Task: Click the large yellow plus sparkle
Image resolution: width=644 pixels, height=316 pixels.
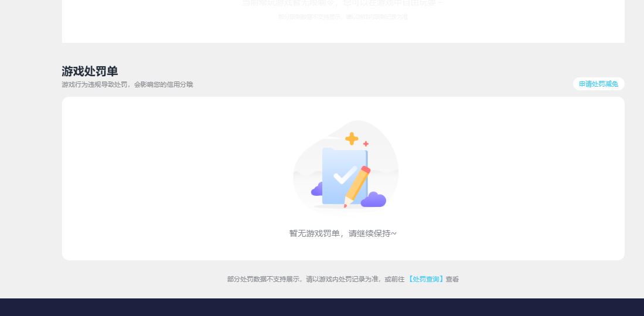Action: point(352,138)
